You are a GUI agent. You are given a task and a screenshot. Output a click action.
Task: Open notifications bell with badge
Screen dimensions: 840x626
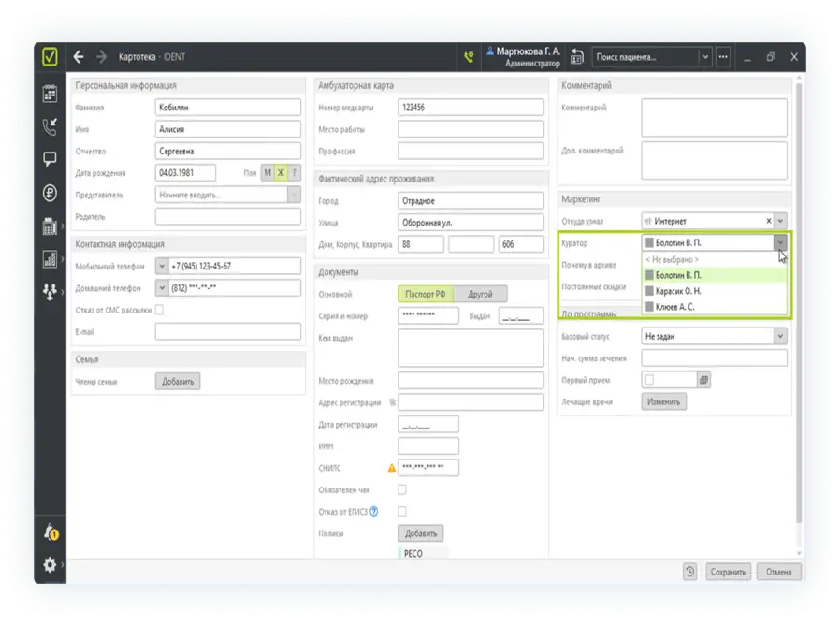click(51, 532)
